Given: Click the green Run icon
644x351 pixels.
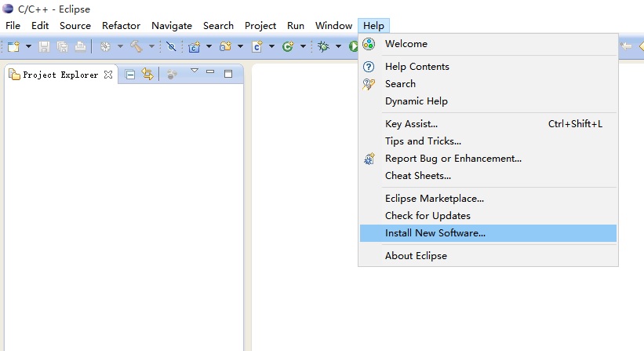Looking at the screenshot, I should click(353, 46).
